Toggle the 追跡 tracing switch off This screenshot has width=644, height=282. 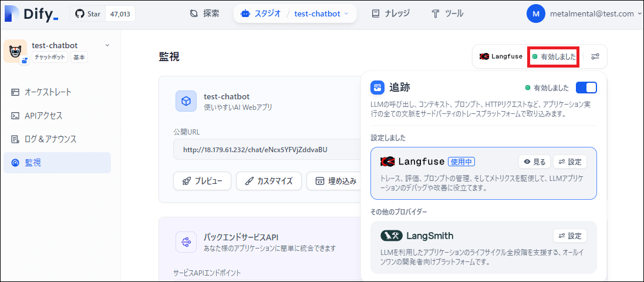pyautogui.click(x=586, y=88)
